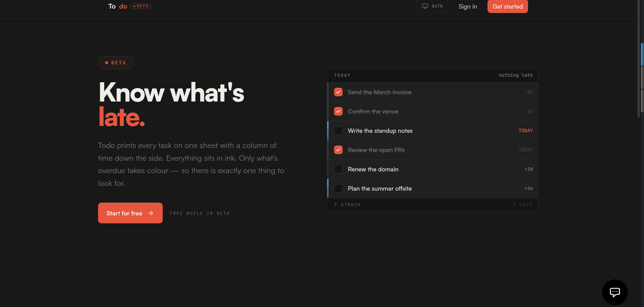Image resolution: width=644 pixels, height=307 pixels.
Task: Check Renew the domain checkbox
Action: pyautogui.click(x=339, y=169)
